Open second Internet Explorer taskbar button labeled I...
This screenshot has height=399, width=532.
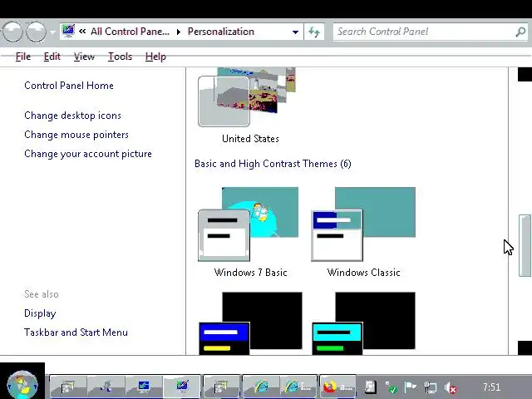tap(298, 386)
